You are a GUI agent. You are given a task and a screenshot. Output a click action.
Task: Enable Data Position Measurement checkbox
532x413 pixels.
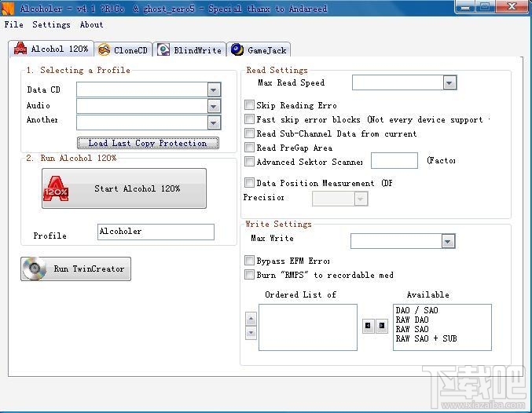click(x=249, y=182)
